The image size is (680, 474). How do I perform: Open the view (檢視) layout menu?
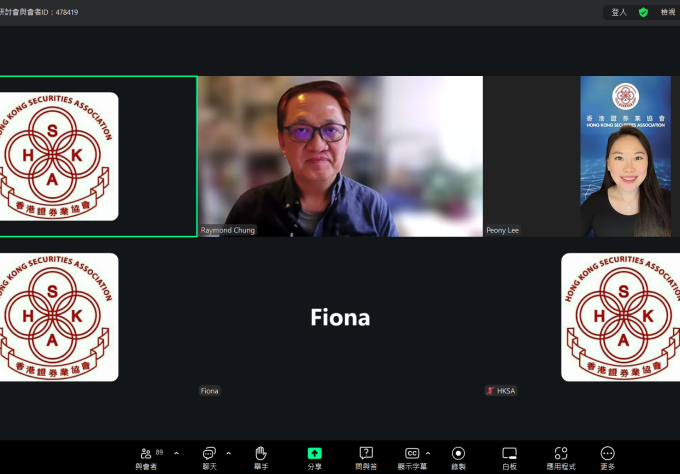tap(667, 12)
